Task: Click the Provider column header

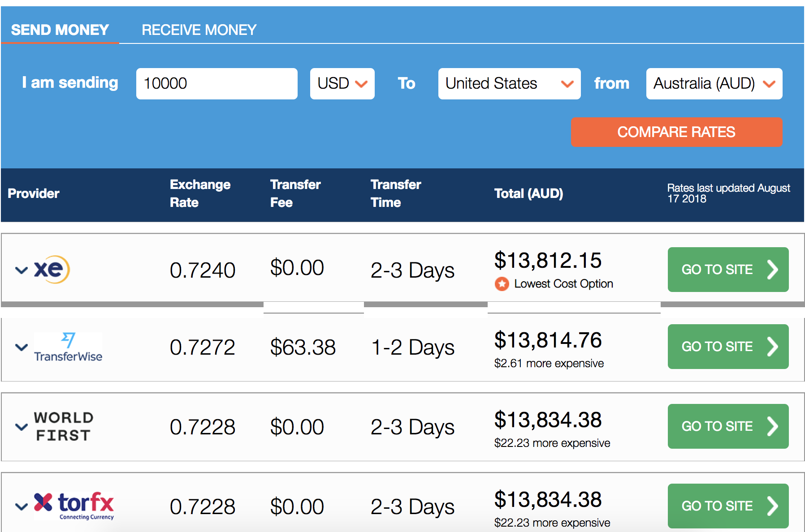Action: click(34, 193)
